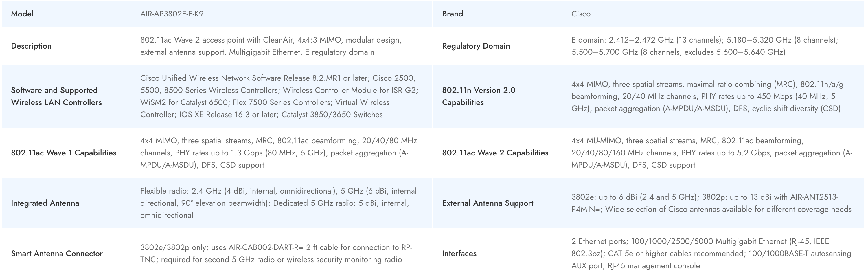
Task: Click the Interfaces row label
Action: [x=459, y=254]
